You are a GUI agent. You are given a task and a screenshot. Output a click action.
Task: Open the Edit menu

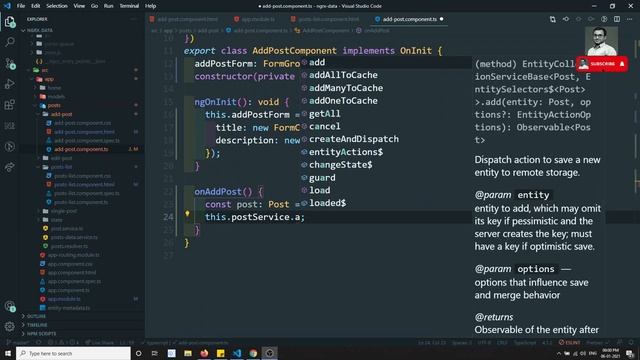pos(36,6)
